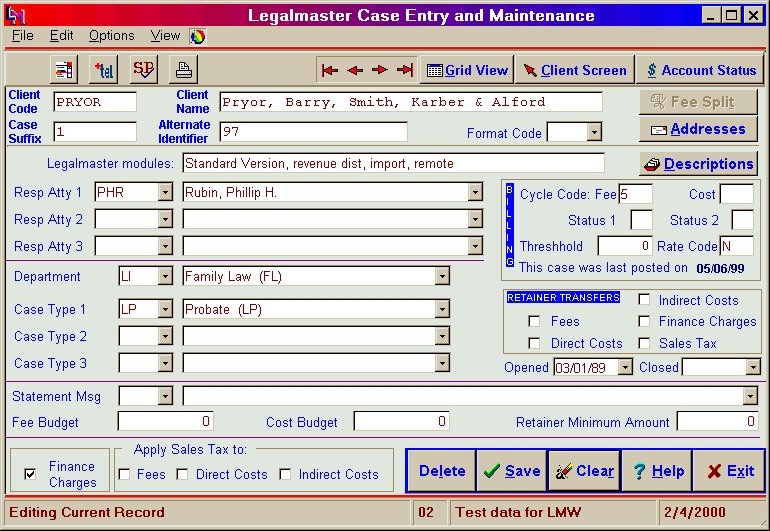Expand Rubin, Phillip H. name dropdown
Screen dimensions: 770x531
tap(475, 192)
